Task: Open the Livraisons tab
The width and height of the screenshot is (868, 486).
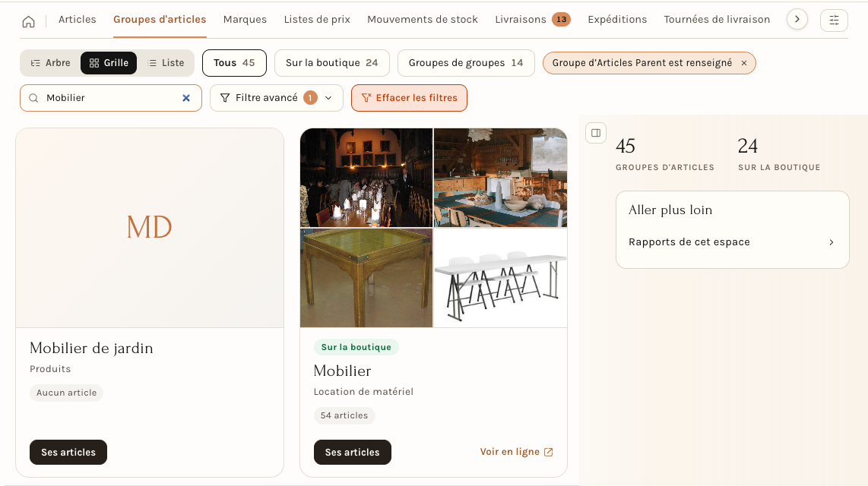Action: [x=532, y=19]
